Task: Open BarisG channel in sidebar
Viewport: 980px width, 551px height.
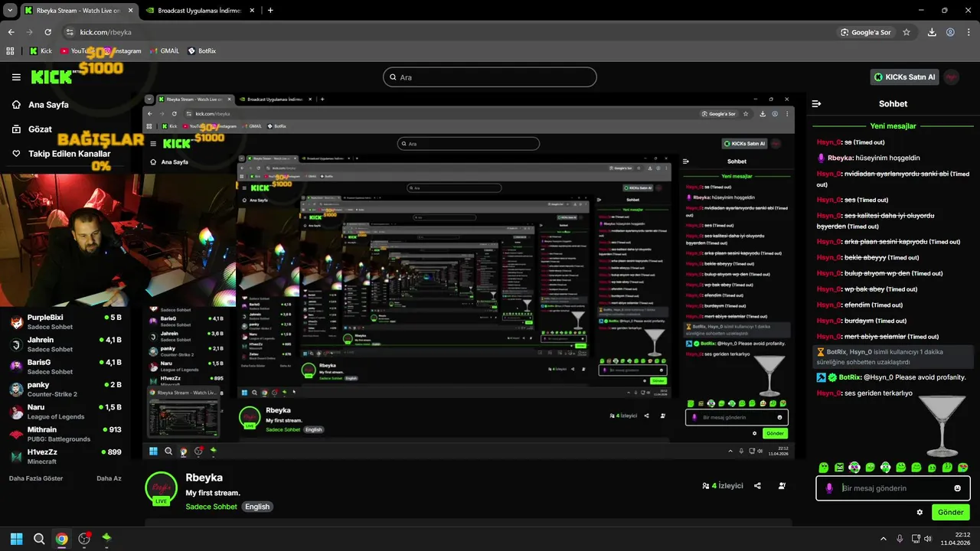Action: coord(65,366)
